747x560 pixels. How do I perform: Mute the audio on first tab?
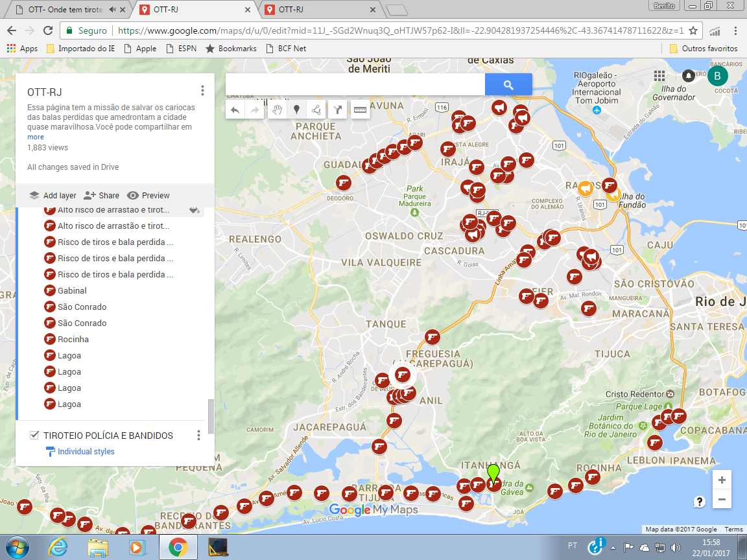point(112,10)
